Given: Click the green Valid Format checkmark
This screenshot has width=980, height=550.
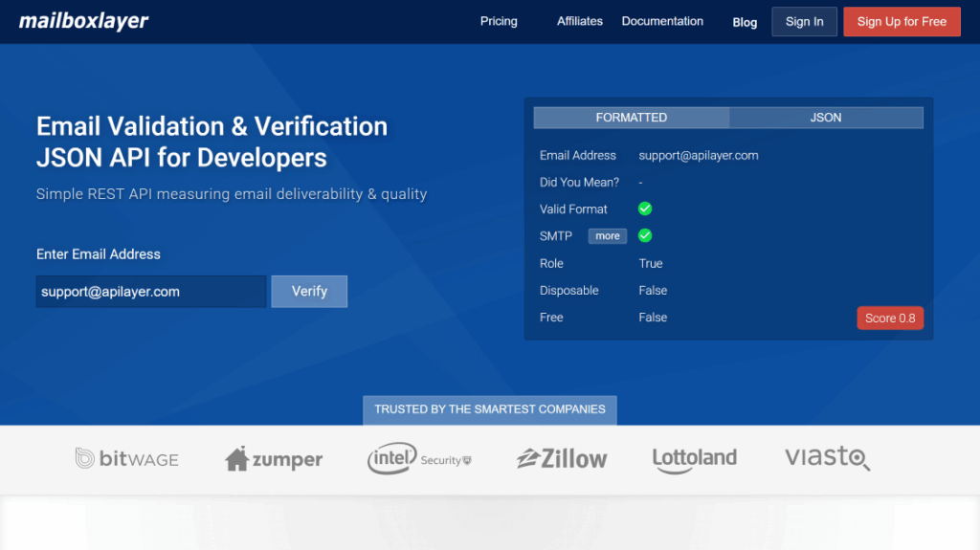Looking at the screenshot, I should coord(645,209).
